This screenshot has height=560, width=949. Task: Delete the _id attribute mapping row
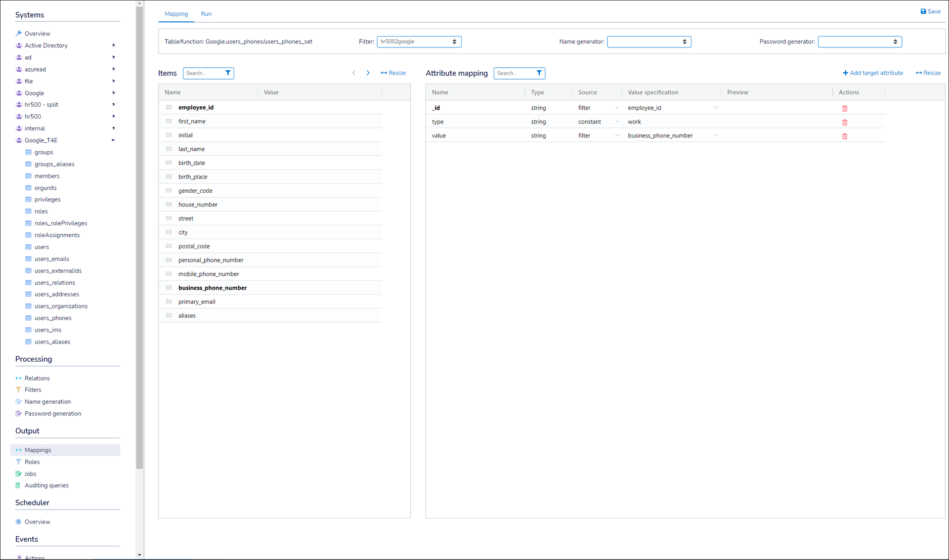844,108
